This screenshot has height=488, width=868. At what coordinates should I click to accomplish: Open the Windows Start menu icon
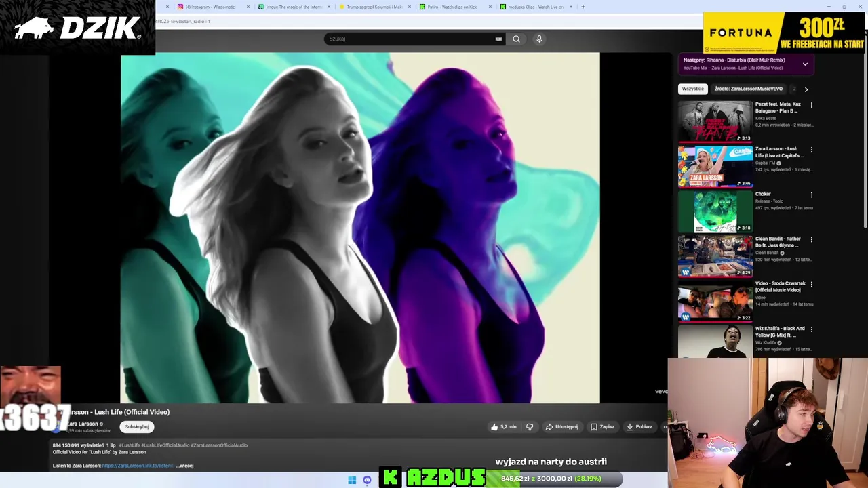[352, 480]
